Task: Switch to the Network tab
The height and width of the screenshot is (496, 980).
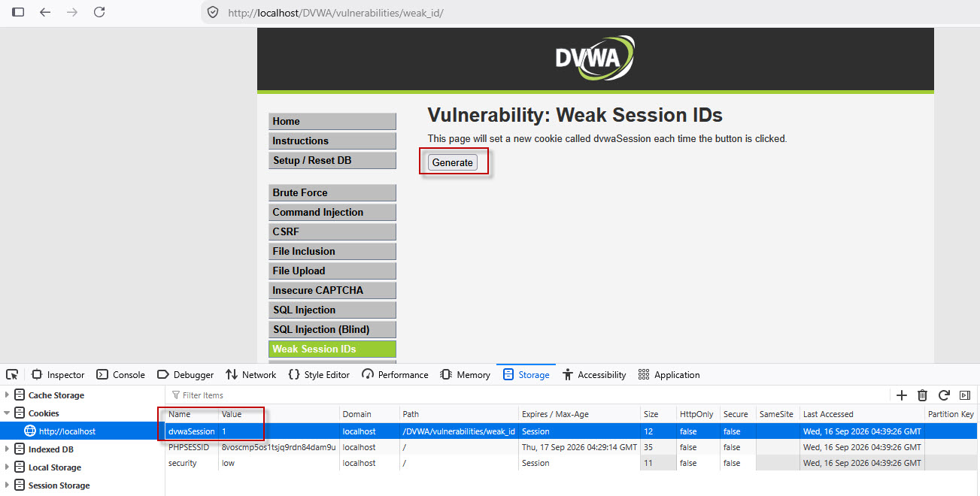Action: [x=250, y=375]
